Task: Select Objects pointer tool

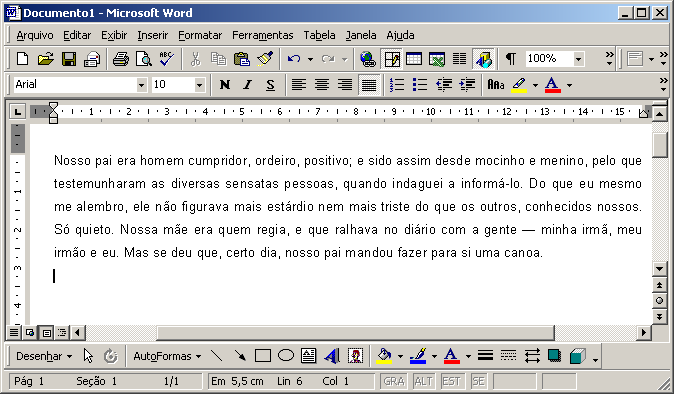Action: point(88,356)
